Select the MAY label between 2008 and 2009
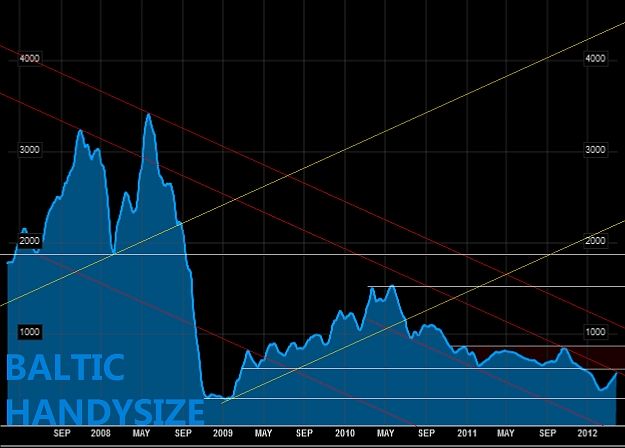This screenshot has width=625, height=448. pos(142,433)
